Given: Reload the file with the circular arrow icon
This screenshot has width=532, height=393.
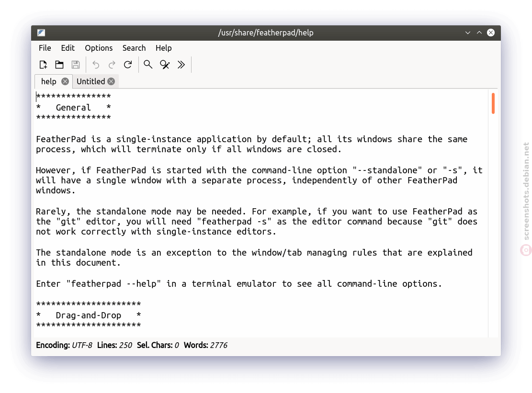Looking at the screenshot, I should pos(128,65).
